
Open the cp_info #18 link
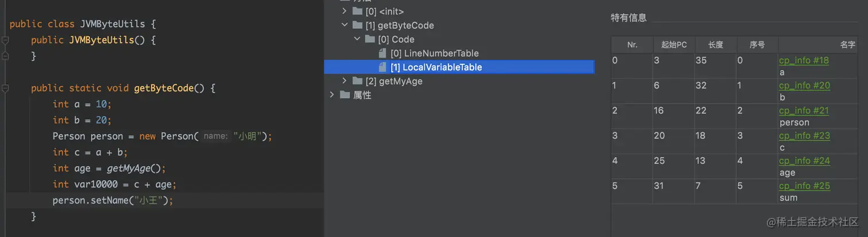click(x=804, y=60)
